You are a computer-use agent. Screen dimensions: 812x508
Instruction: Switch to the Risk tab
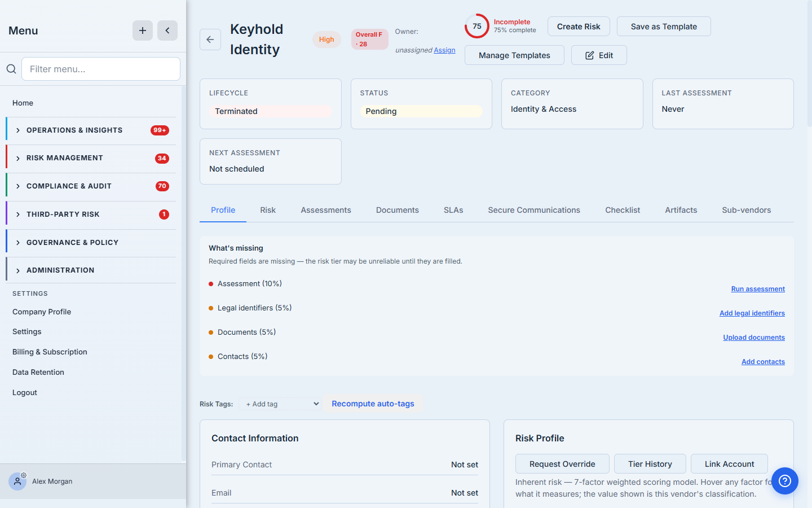click(x=268, y=210)
